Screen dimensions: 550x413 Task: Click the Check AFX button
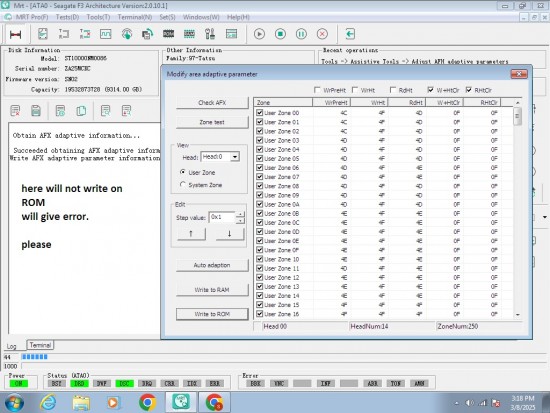212,102
